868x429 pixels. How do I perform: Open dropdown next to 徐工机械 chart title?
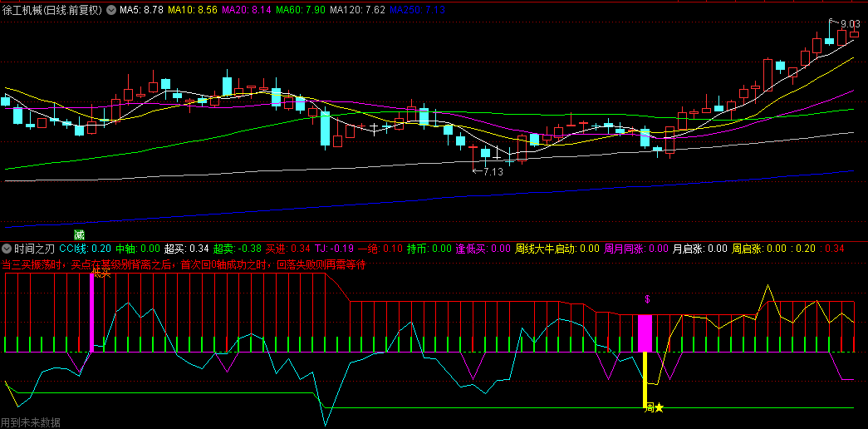(x=111, y=9)
